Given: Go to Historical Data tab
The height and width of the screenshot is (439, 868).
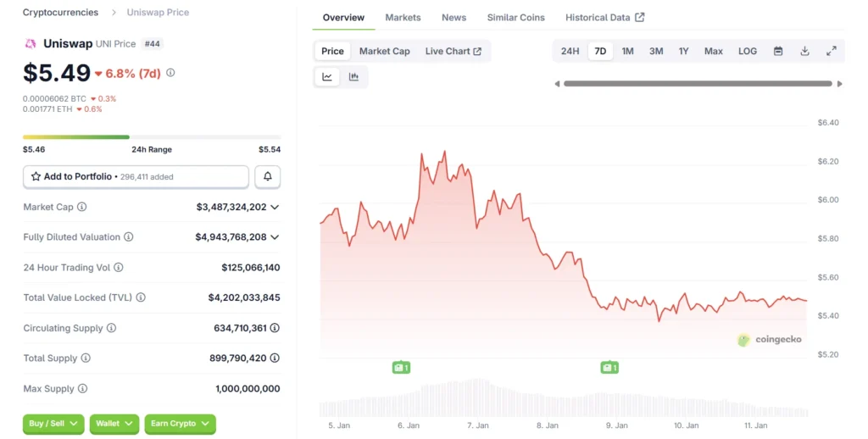Looking at the screenshot, I should [x=604, y=17].
